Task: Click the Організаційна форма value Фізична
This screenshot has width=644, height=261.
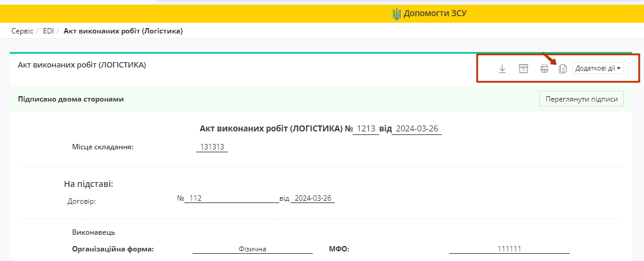Action: (x=252, y=248)
